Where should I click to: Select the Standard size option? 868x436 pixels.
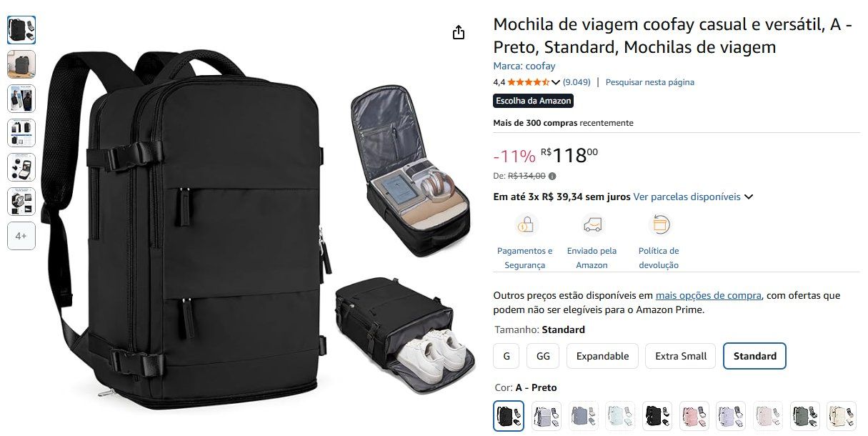click(754, 356)
